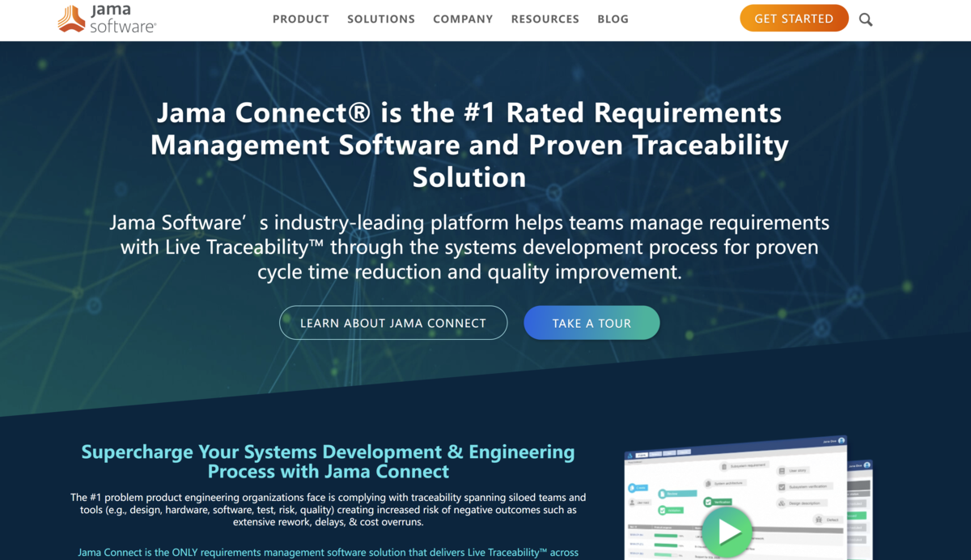Click the Defect bug icon in the preview

click(x=818, y=520)
